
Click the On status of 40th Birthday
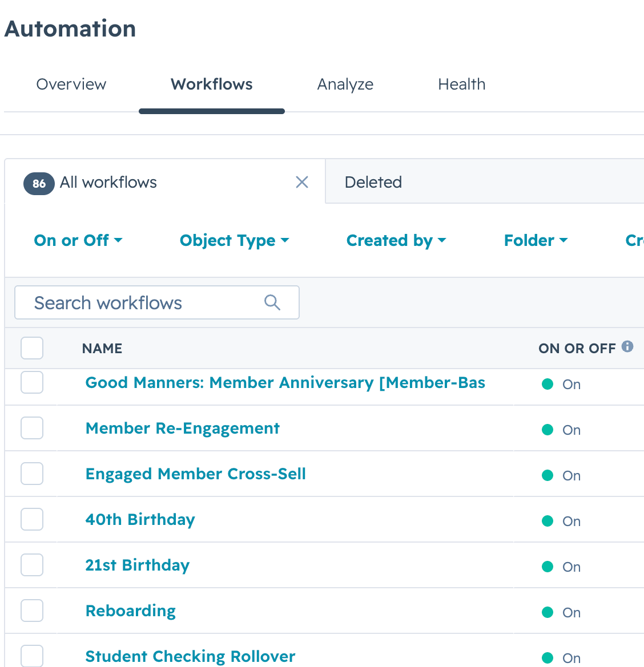pyautogui.click(x=561, y=521)
